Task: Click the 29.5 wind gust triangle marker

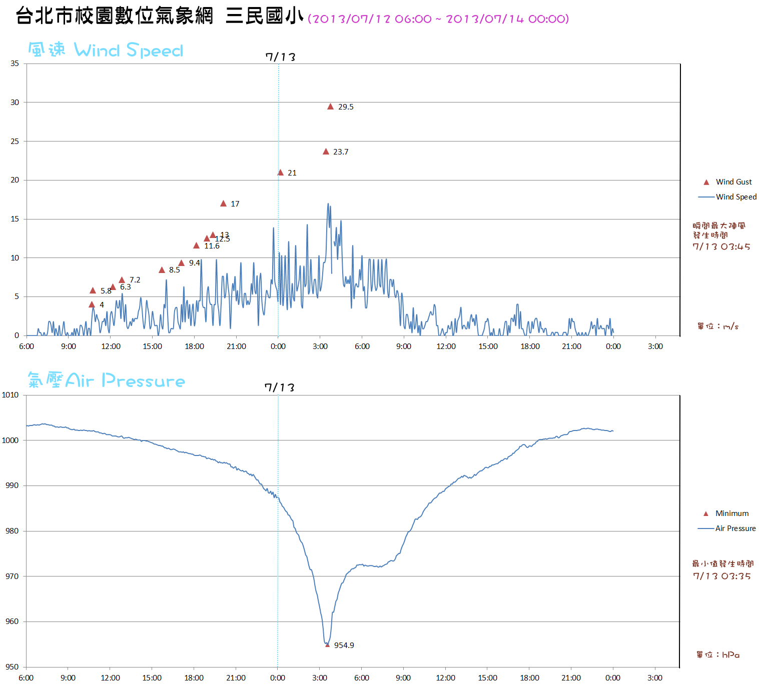Action: coord(330,106)
